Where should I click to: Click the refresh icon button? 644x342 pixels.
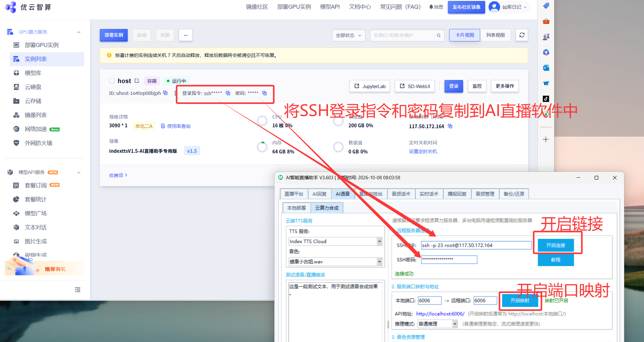click(522, 35)
